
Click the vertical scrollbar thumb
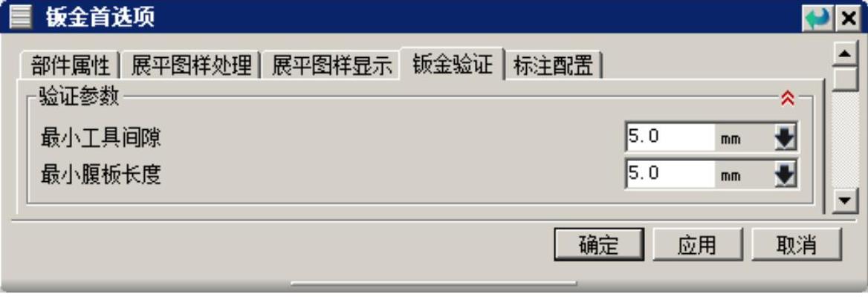[x=845, y=79]
